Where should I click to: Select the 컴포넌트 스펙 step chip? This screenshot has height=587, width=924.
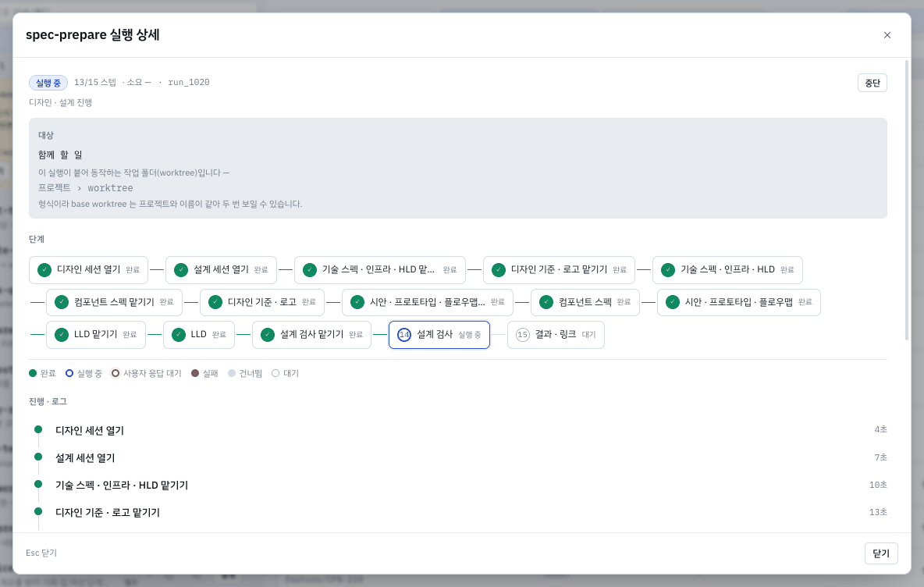[x=585, y=302]
